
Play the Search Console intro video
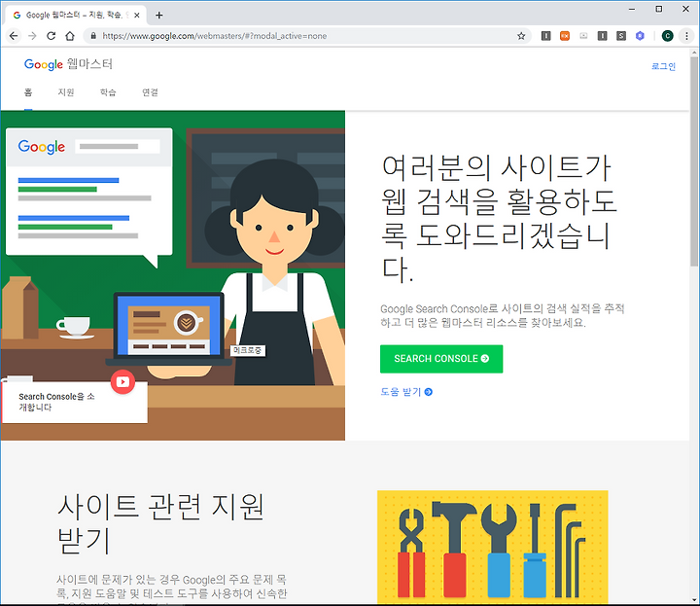coord(122,382)
